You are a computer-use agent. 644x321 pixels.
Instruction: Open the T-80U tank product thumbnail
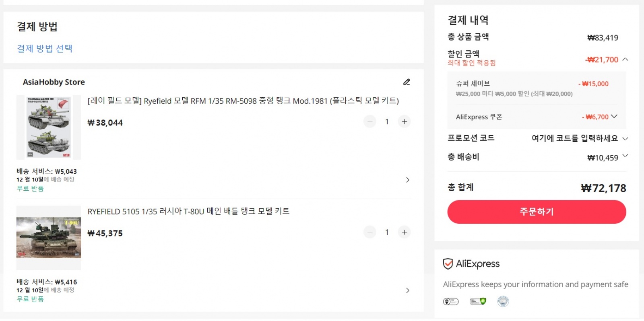pos(49,238)
